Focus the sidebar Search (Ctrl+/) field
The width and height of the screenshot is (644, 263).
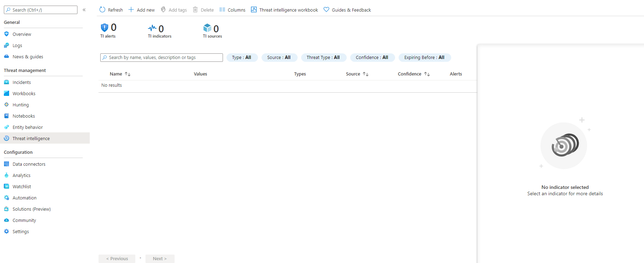click(x=41, y=10)
